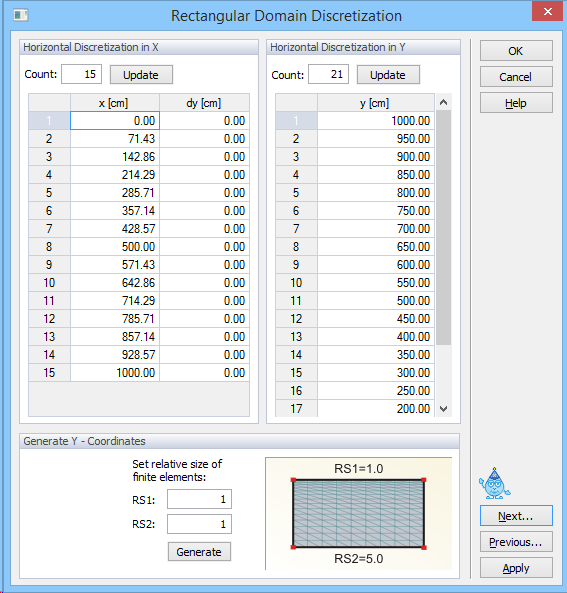567x593 pixels.
Task: Click the scroll-down arrow of the Y table
Action: 444,408
